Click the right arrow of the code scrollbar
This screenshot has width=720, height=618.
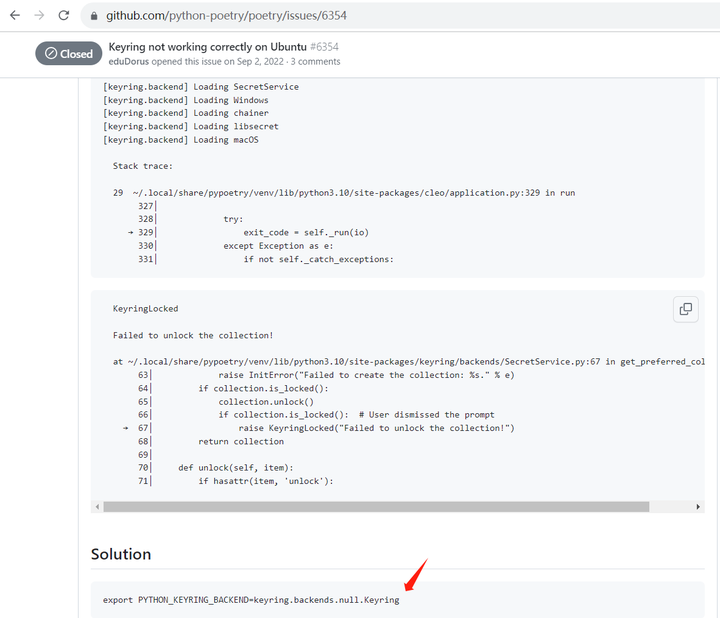pyautogui.click(x=698, y=506)
